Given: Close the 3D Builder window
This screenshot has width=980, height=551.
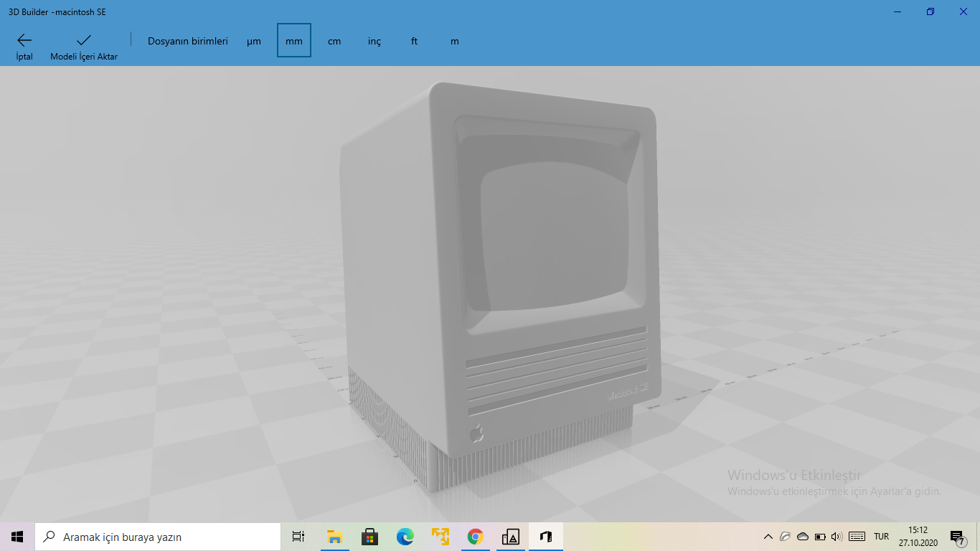Looking at the screenshot, I should [963, 11].
